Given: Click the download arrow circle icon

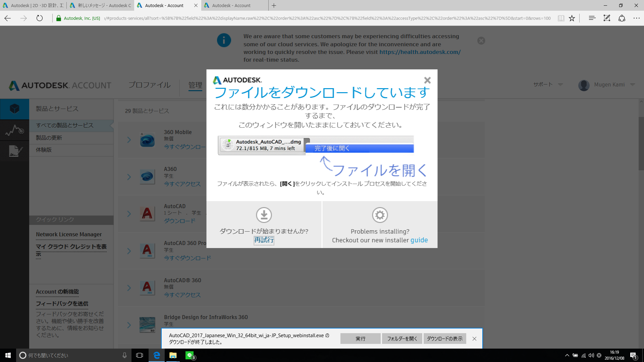Looking at the screenshot, I should [264, 215].
